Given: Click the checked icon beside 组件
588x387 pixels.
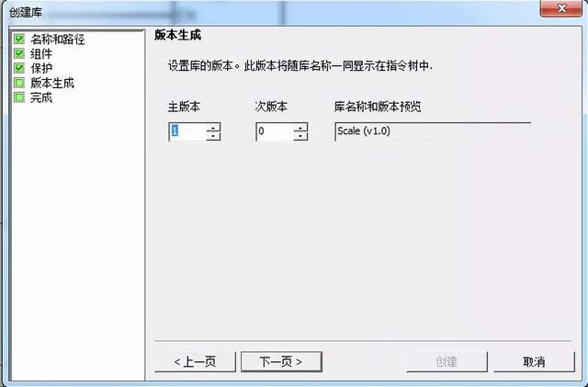Looking at the screenshot, I should click(18, 53).
